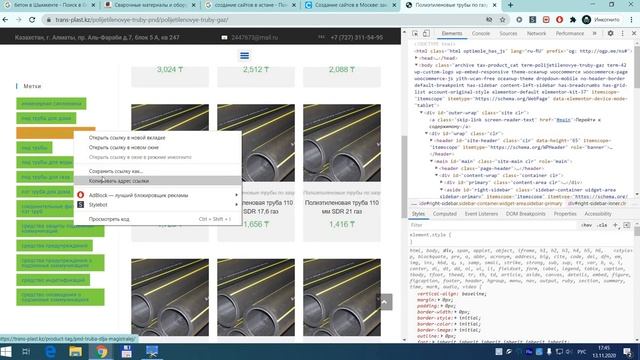Open File Explorer from the taskbar

pos(76,352)
